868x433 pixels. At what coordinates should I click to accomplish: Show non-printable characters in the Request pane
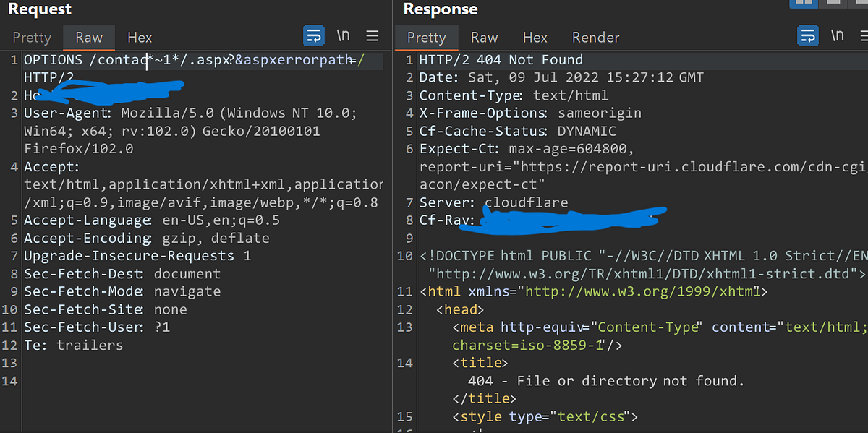click(343, 34)
